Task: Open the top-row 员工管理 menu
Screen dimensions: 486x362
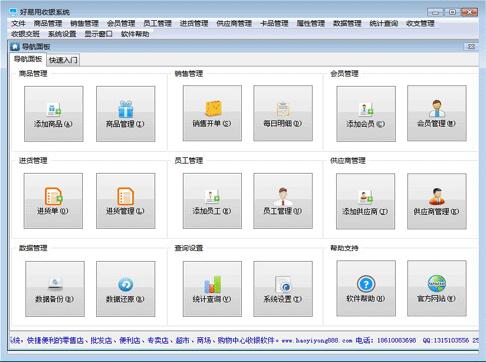Action: coord(157,23)
